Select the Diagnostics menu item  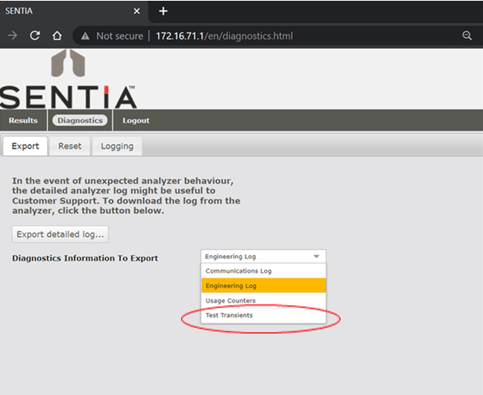[x=80, y=120]
